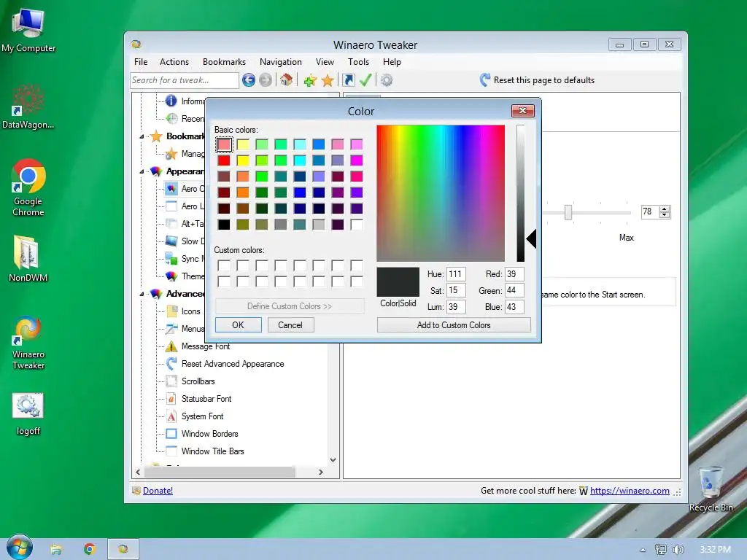The height and width of the screenshot is (560, 747).
Task: Click the Scrollbars tree icon
Action: click(171, 381)
